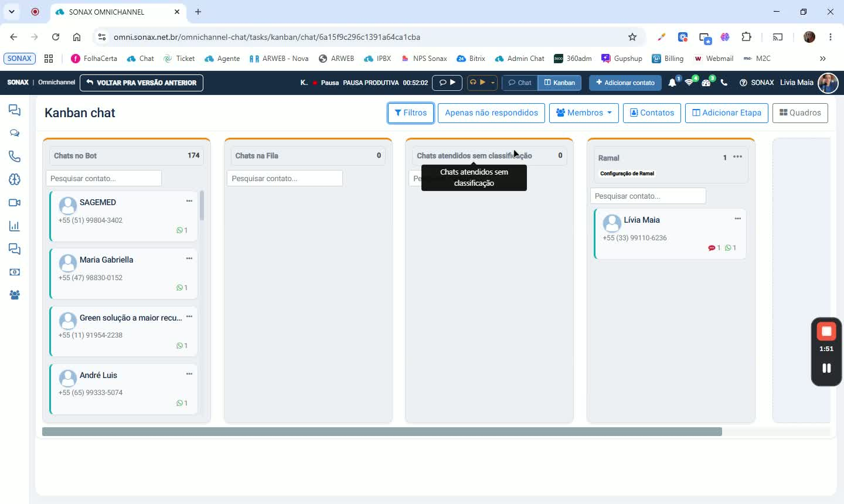The image size is (844, 504).
Task: Toggle Apenas não respondidos filter
Action: click(491, 113)
